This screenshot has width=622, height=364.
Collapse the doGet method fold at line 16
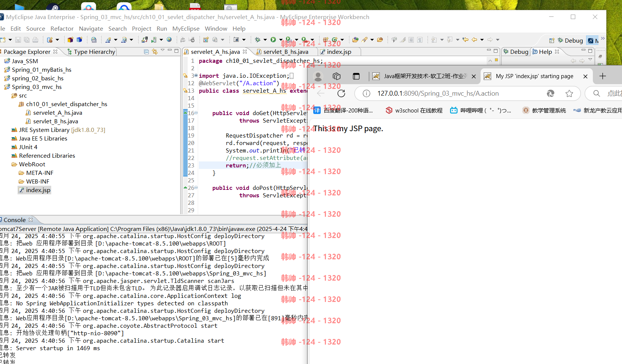[196, 113]
